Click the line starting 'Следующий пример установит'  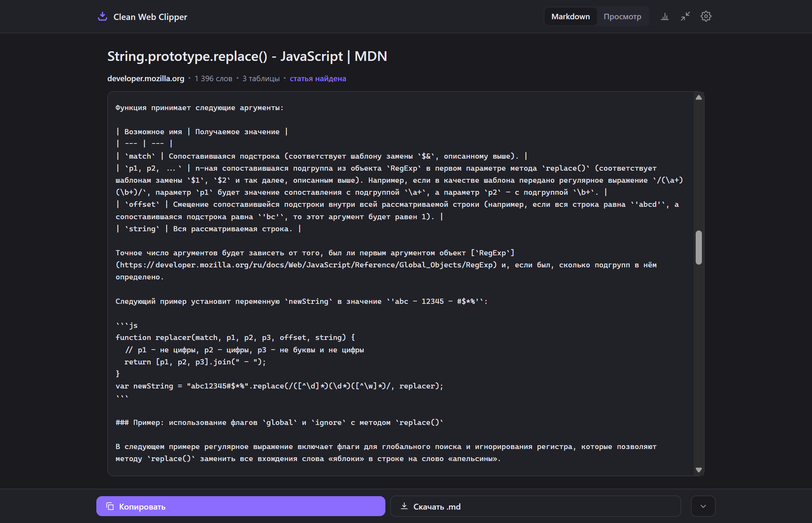tap(301, 301)
